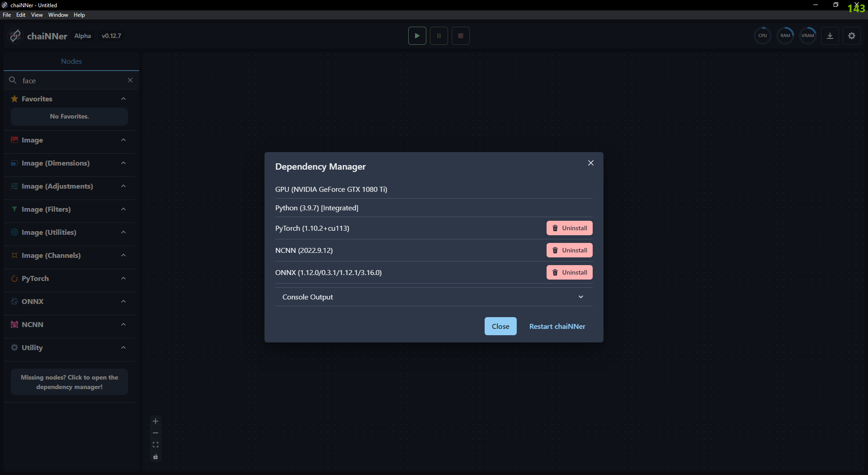Select the PyTorch flame icon in sidebar
This screenshot has width=868, height=475.
point(14,278)
